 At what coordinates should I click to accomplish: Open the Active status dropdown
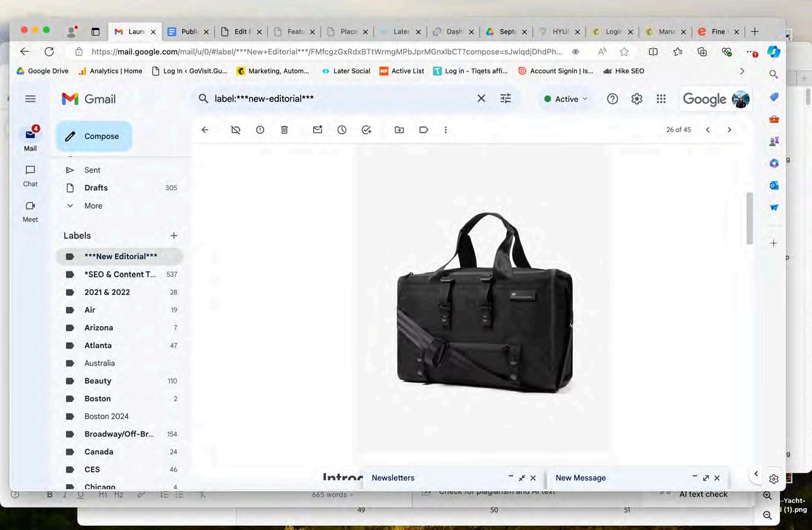pyautogui.click(x=566, y=99)
